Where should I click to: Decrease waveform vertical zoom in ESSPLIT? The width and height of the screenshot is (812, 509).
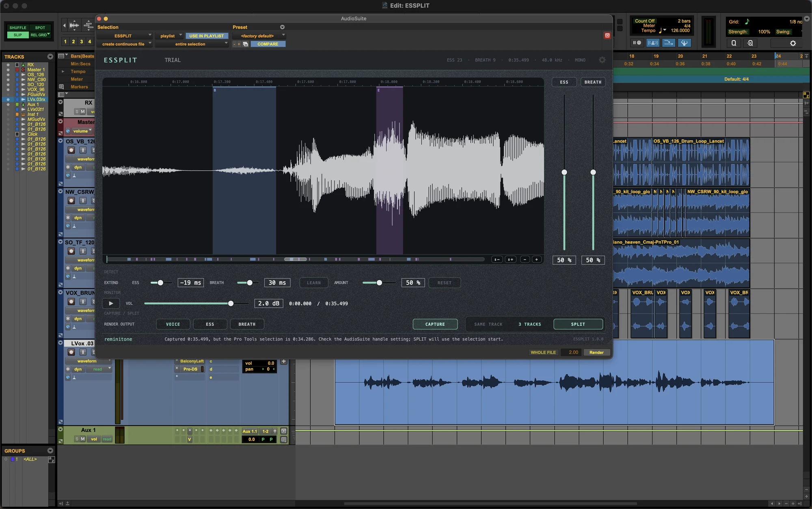tap(497, 259)
